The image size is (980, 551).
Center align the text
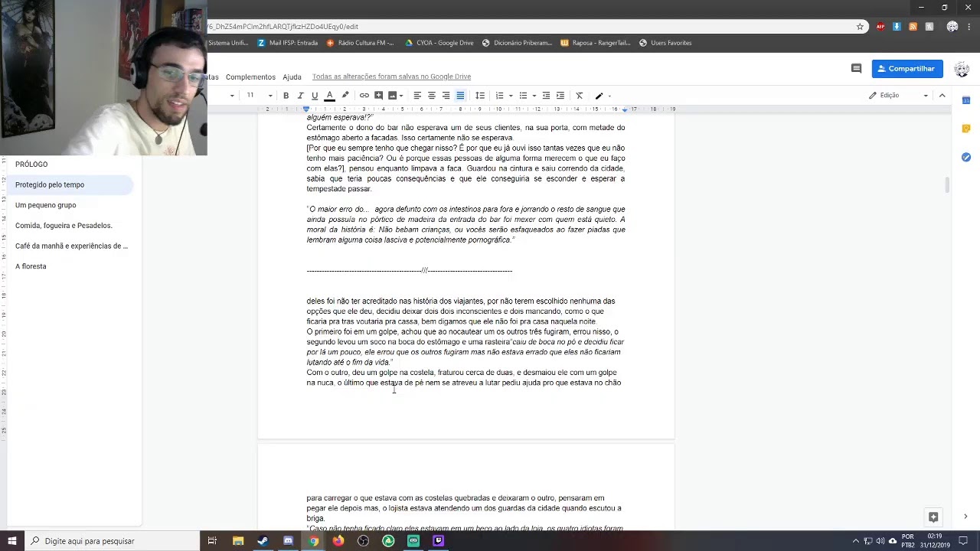point(432,96)
